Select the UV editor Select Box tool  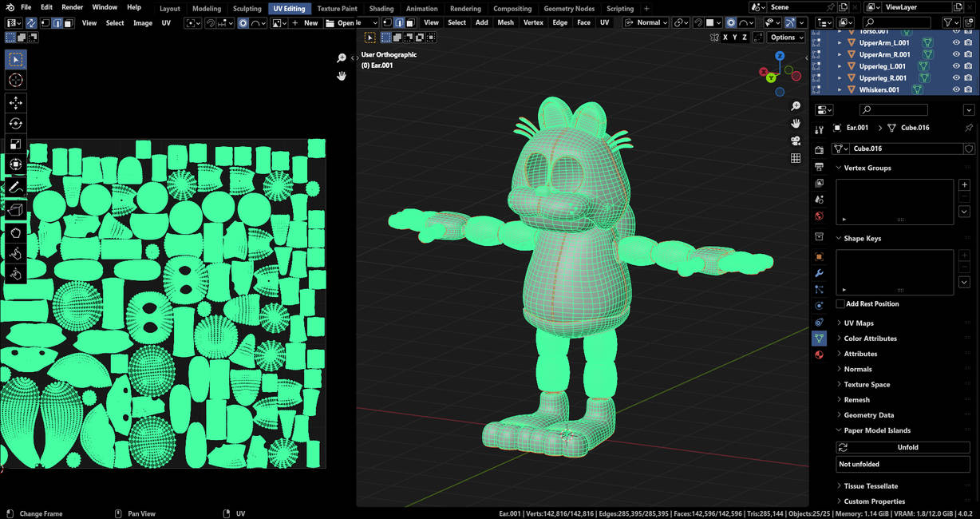click(x=16, y=59)
